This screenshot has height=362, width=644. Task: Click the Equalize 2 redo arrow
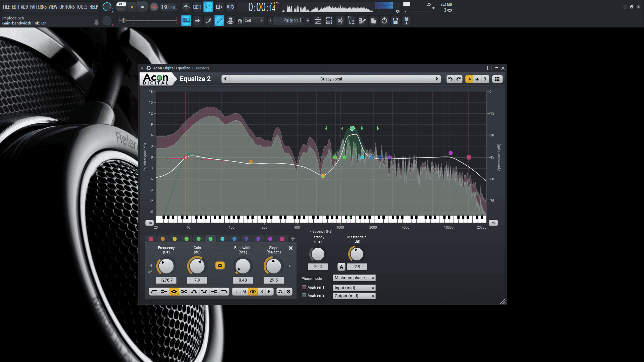click(459, 79)
